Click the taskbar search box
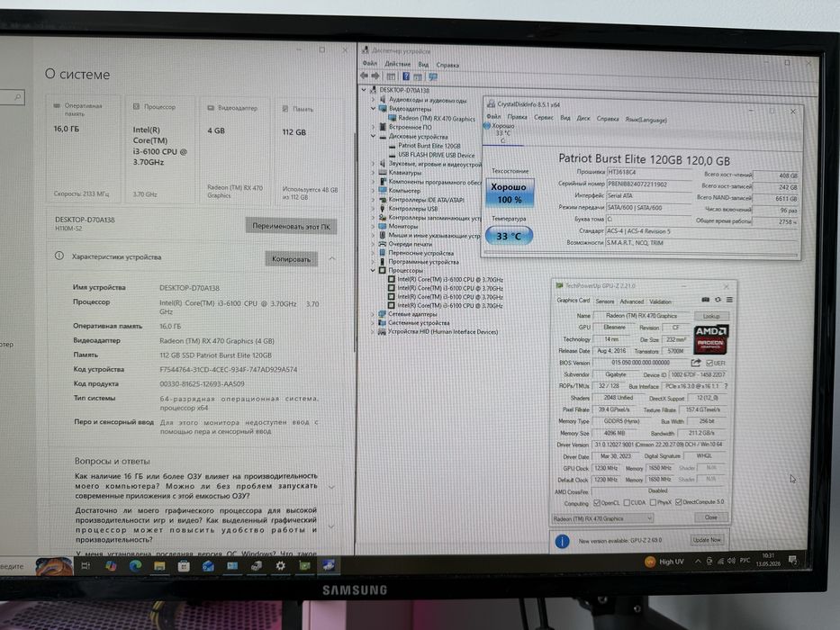 (x=15, y=566)
